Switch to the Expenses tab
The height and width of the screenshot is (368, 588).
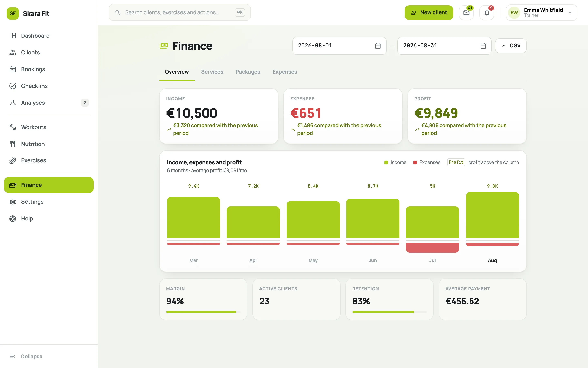pos(285,72)
